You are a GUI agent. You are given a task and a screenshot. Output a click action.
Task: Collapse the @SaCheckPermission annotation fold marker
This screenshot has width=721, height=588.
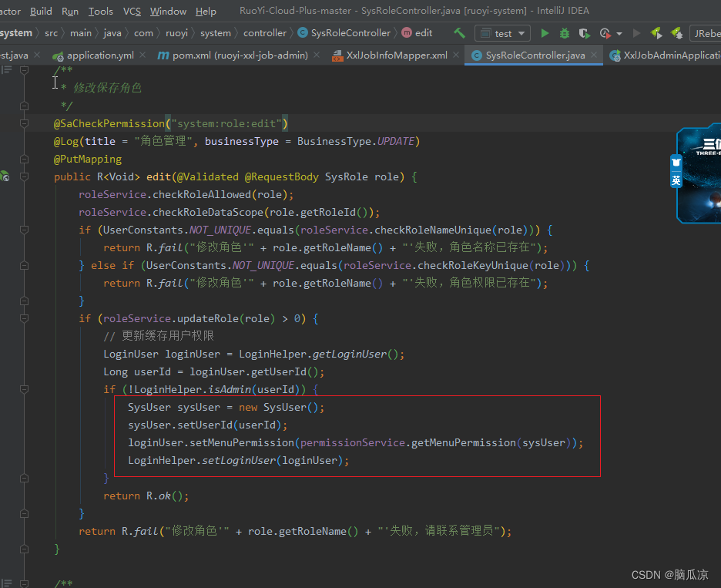(25, 123)
